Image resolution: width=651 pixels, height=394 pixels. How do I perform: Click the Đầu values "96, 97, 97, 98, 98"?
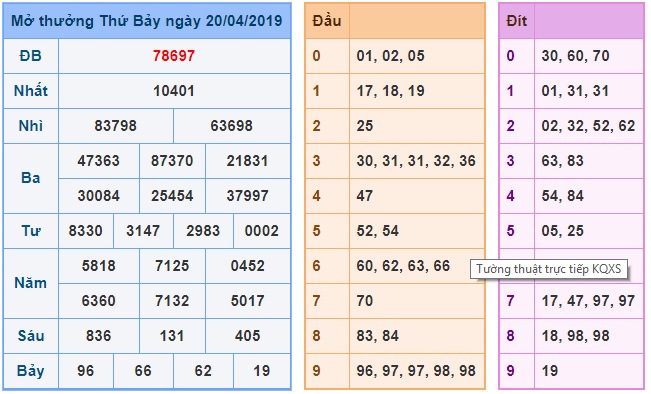click(416, 371)
